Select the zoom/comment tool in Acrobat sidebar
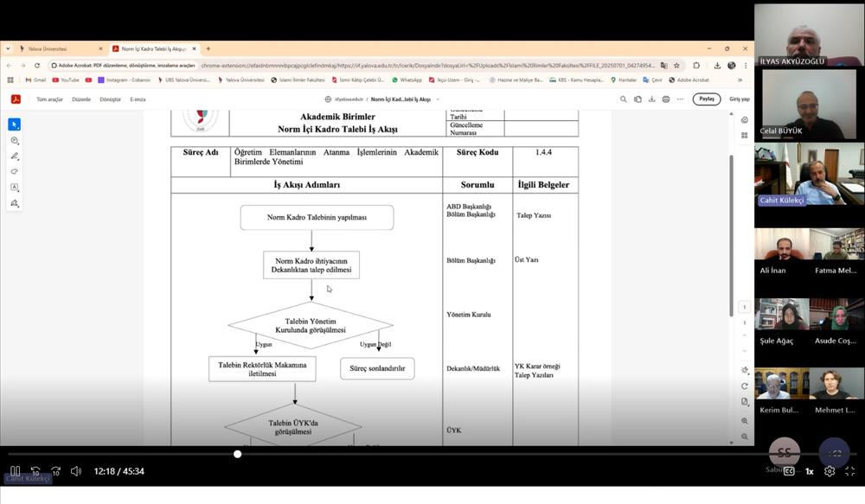Viewport: 865px width, 504px height. tap(15, 141)
